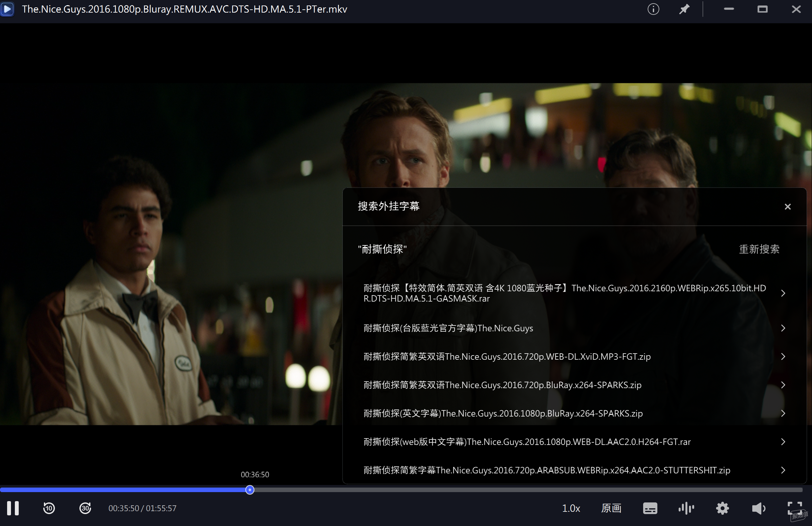This screenshot has height=526, width=812.
Task: Pause the video playback
Action: (x=13, y=508)
